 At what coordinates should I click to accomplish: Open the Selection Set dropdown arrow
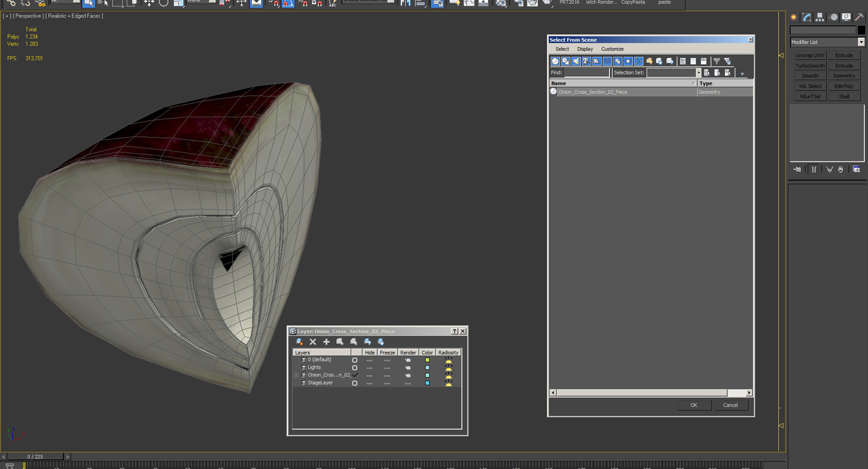pos(698,73)
